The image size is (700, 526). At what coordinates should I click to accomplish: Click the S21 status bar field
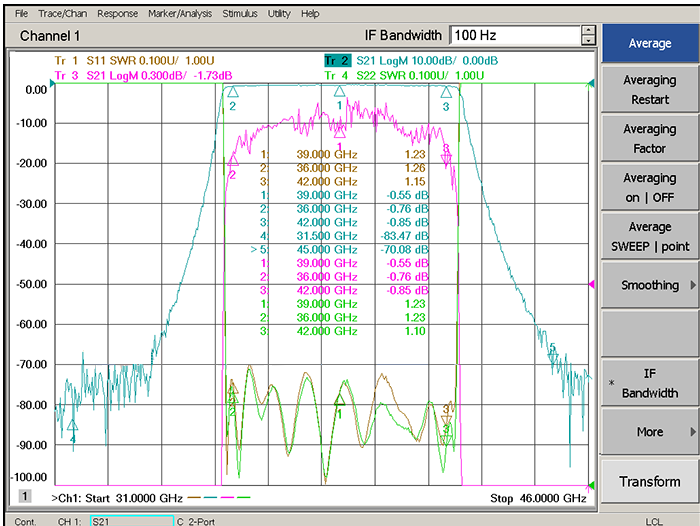[132, 521]
